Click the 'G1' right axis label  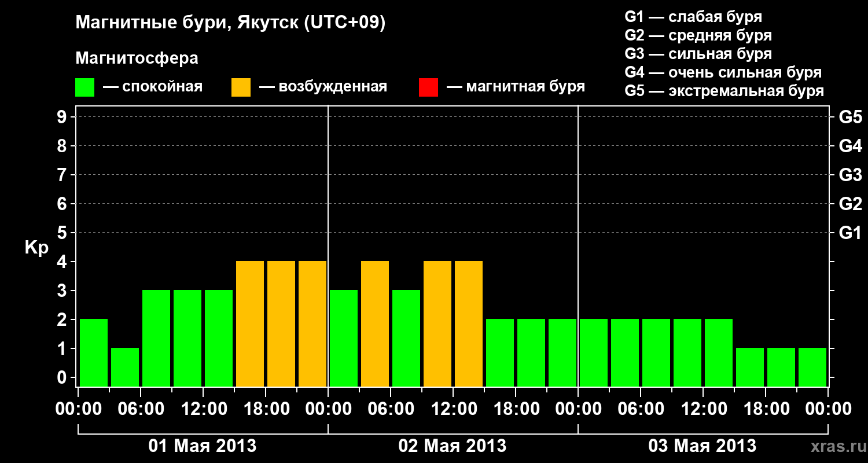[850, 233]
